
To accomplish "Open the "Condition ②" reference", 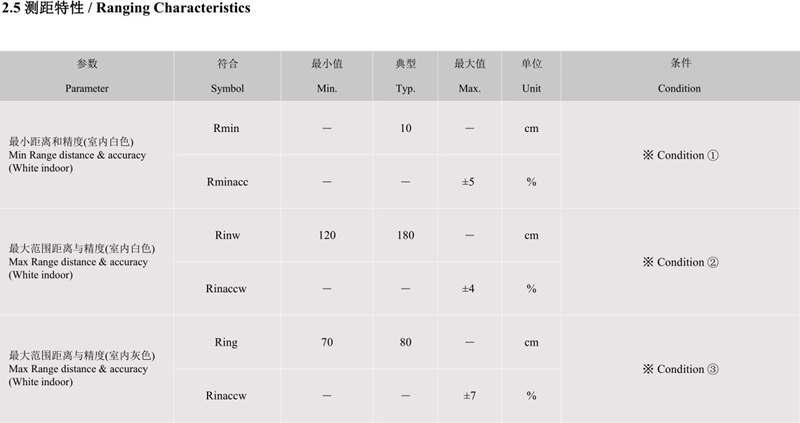I will coord(680,262).
